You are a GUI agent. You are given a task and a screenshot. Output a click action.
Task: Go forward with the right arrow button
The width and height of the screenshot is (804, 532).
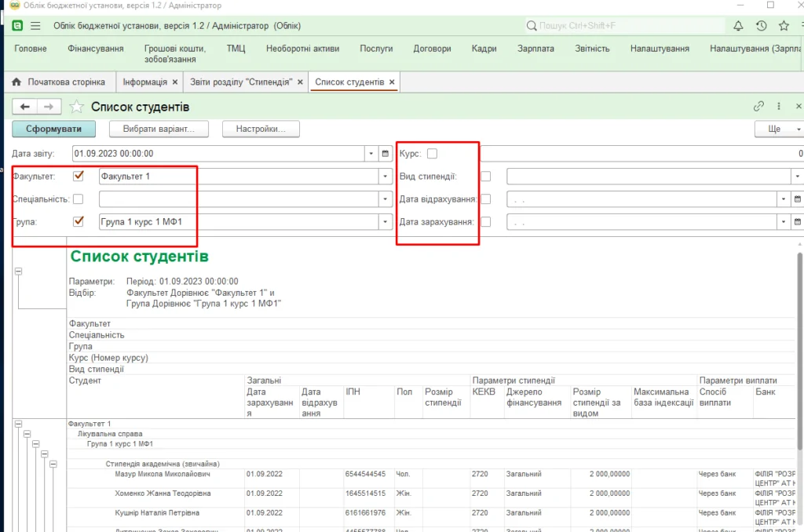pos(49,107)
